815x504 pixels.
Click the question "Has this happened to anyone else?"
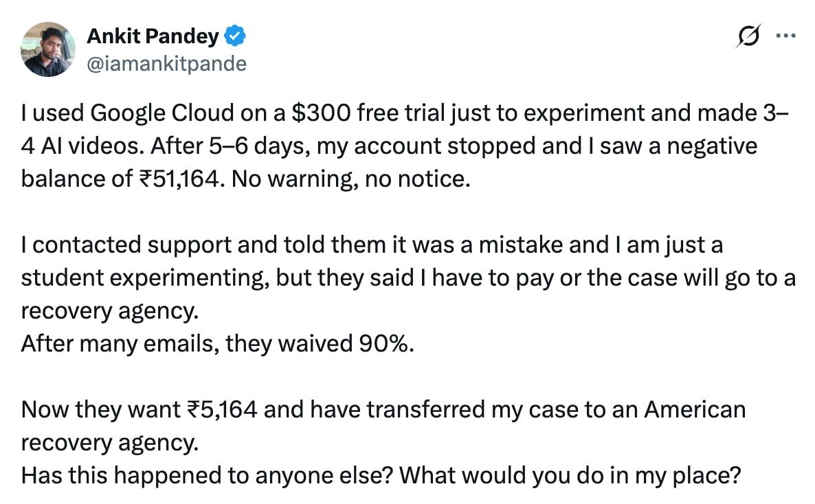tap(206, 475)
